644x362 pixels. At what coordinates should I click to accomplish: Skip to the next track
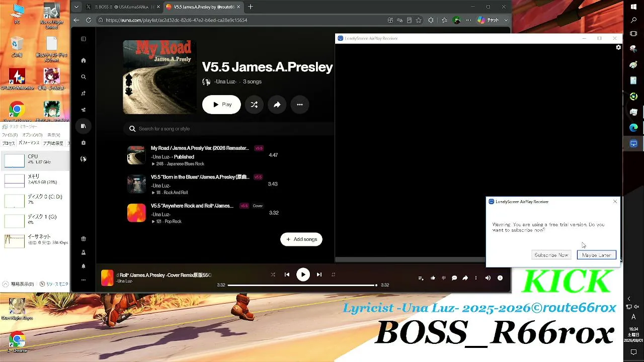tap(319, 275)
